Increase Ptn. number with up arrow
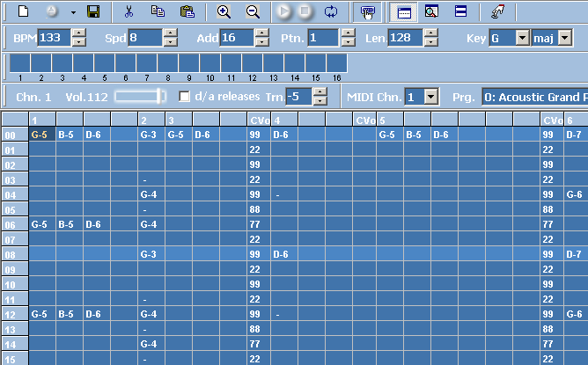The height and width of the screenshot is (365, 588). [x=349, y=33]
